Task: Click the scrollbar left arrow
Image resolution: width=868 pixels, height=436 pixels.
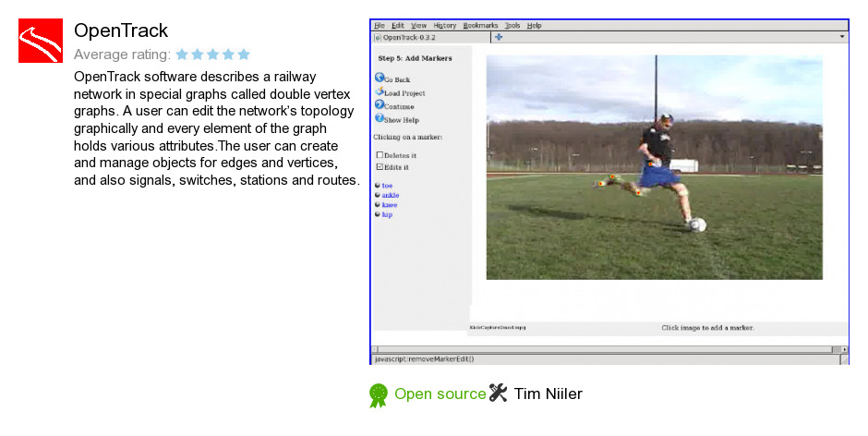Action: [374, 349]
